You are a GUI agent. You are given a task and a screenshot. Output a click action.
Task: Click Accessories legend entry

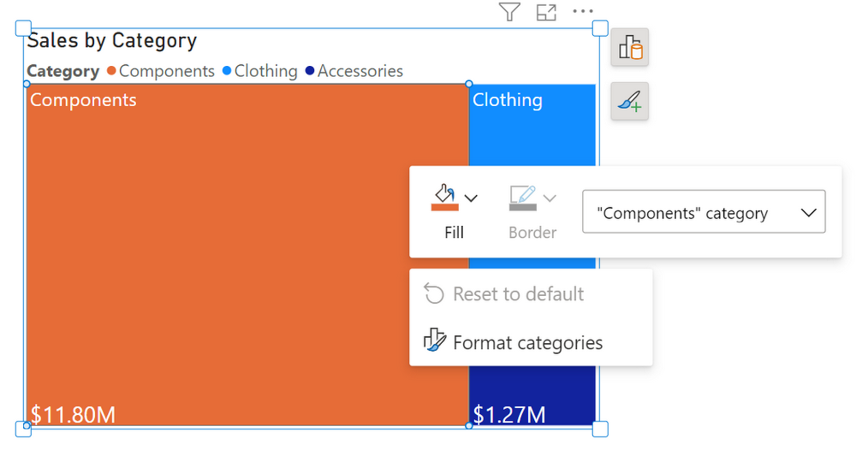tap(354, 71)
